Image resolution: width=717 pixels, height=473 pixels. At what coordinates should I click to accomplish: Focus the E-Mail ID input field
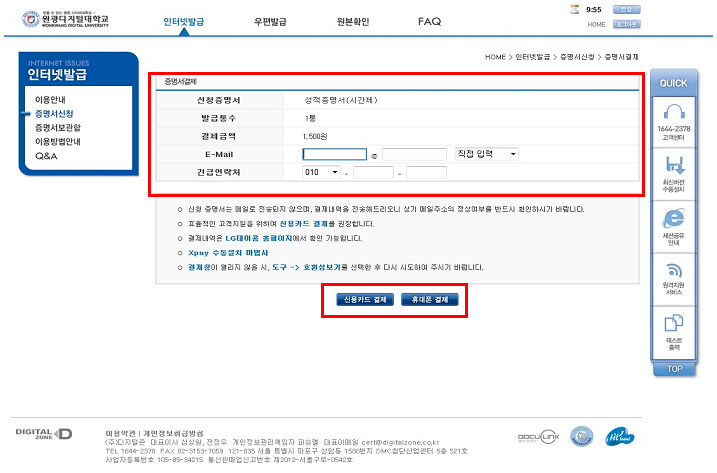335,154
